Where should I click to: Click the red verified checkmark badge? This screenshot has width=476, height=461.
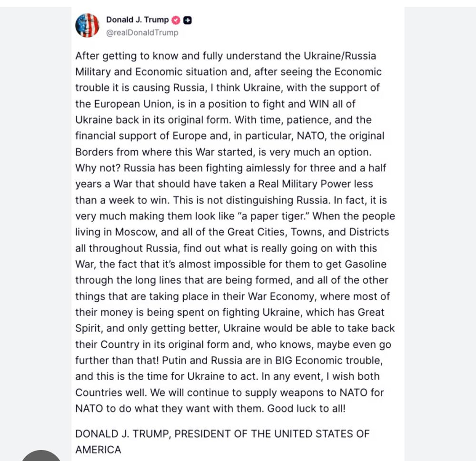176,20
